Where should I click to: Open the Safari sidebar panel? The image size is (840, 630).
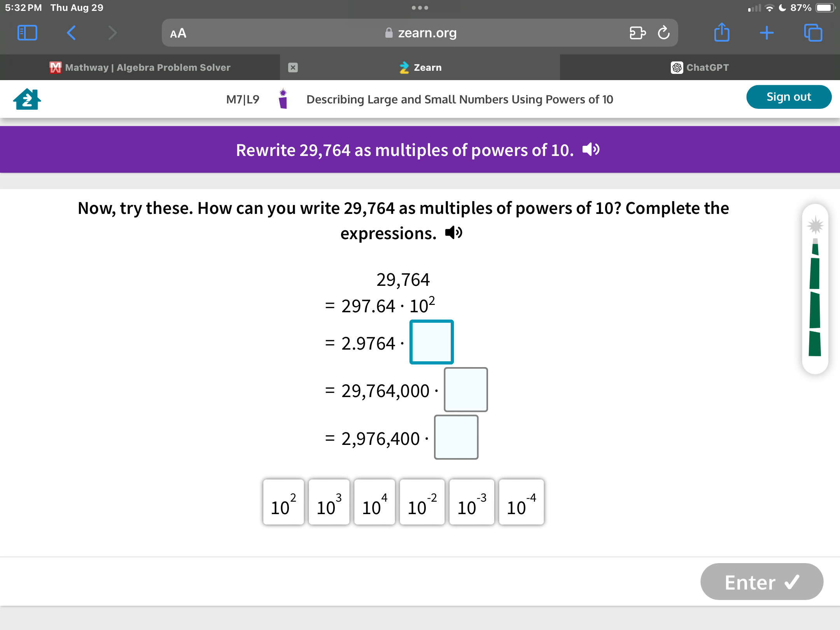point(27,33)
